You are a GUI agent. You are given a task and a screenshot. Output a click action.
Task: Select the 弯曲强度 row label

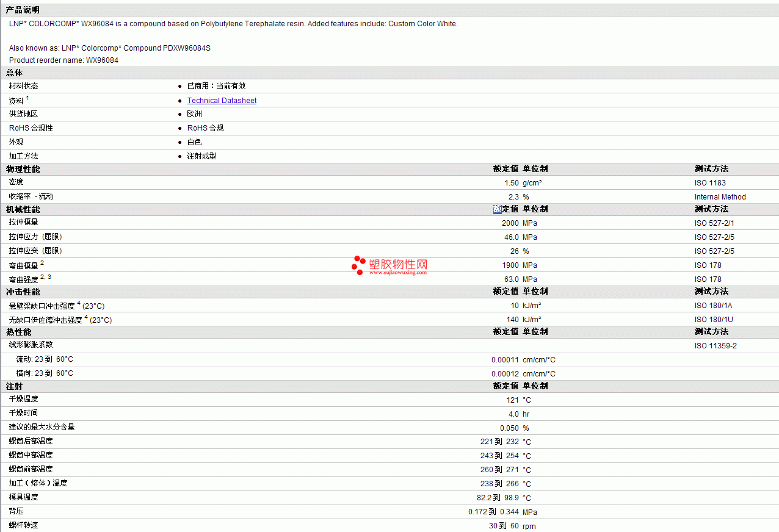(23, 279)
